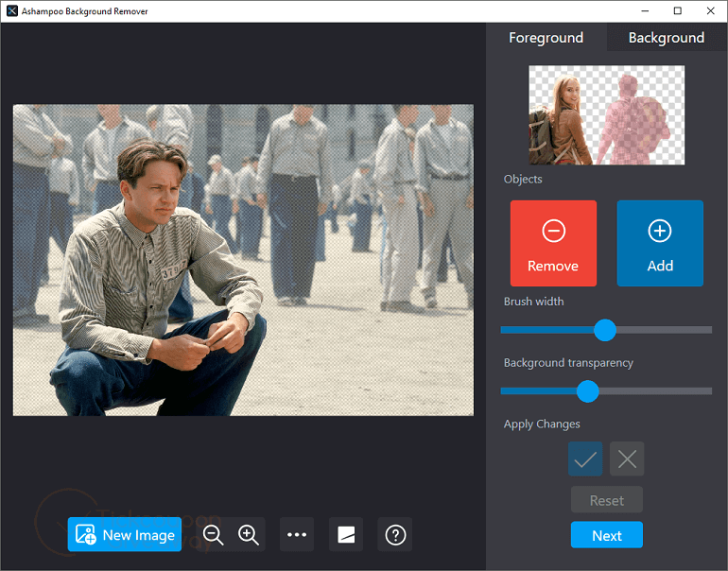Zoom out with the minus magnifier icon
The width and height of the screenshot is (728, 571).
coord(213,535)
